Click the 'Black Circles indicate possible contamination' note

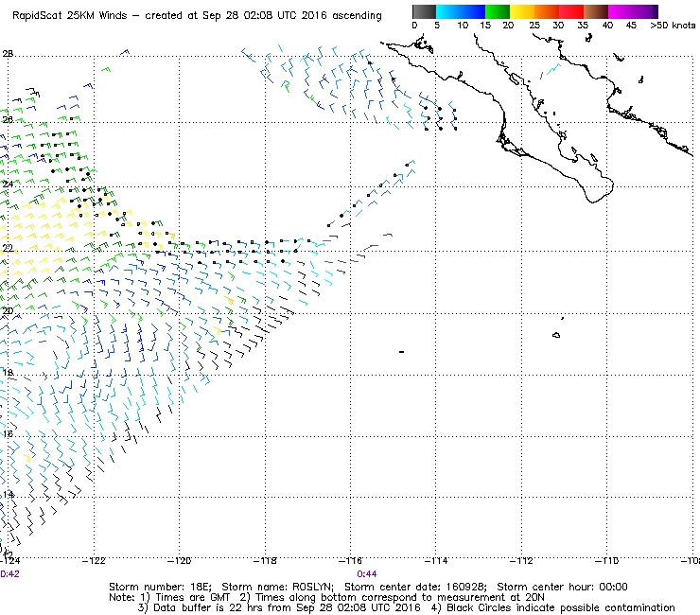(561, 608)
